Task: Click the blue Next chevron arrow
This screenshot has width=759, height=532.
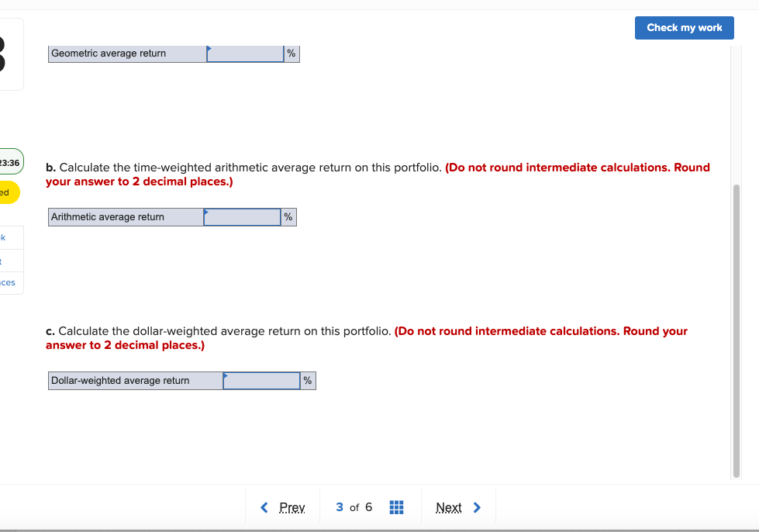Action: click(x=477, y=507)
